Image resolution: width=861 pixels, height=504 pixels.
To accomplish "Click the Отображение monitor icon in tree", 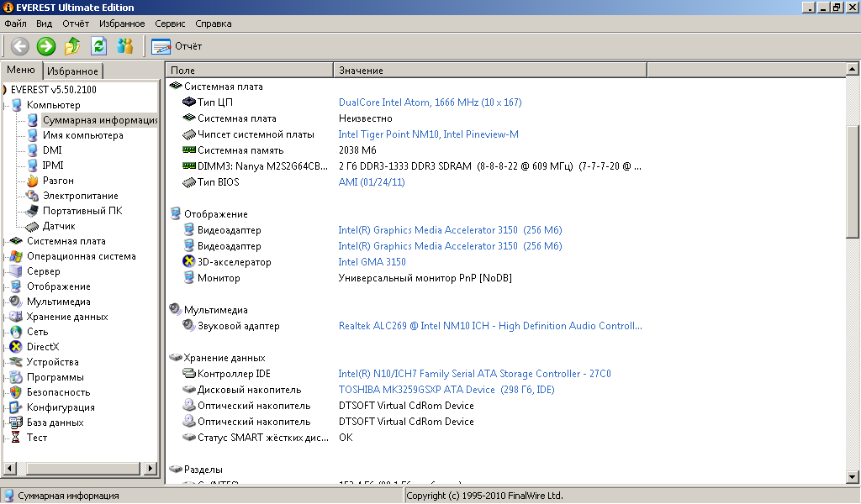I will point(17,286).
